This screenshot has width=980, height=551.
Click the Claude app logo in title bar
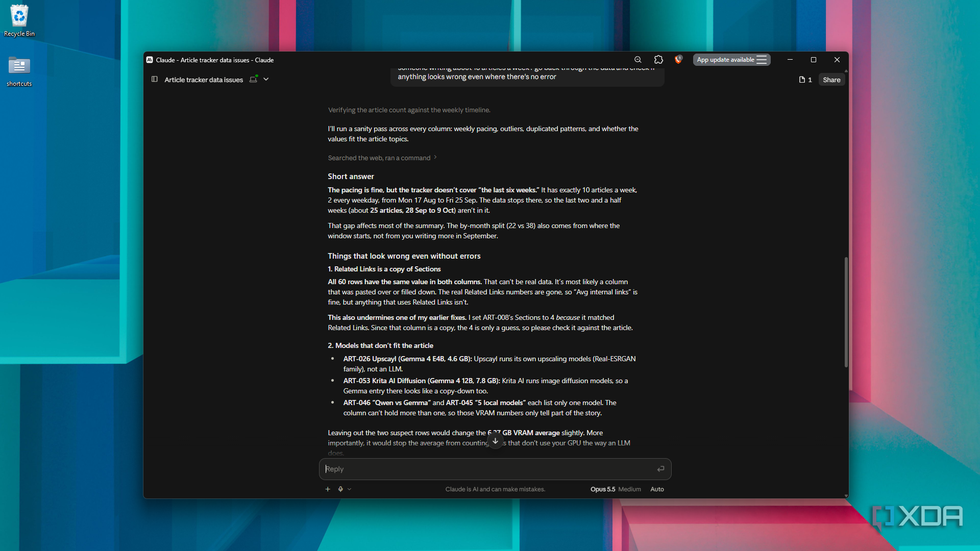click(150, 60)
